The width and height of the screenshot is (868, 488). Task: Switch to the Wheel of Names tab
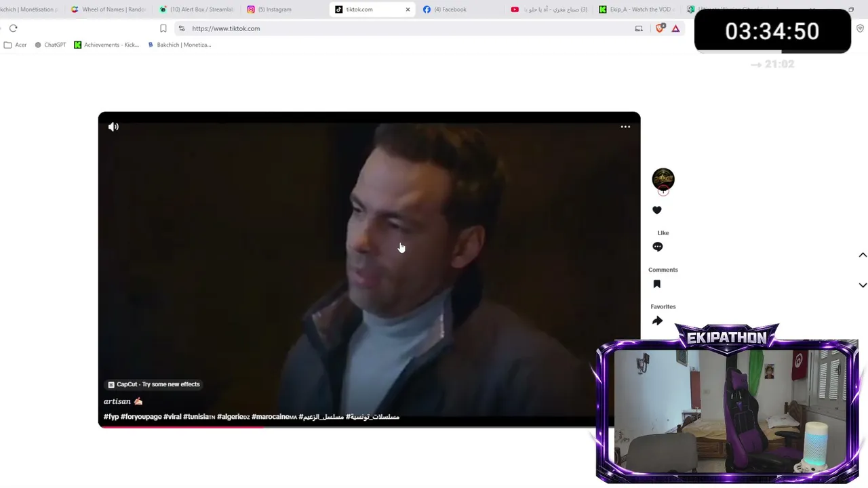108,9
